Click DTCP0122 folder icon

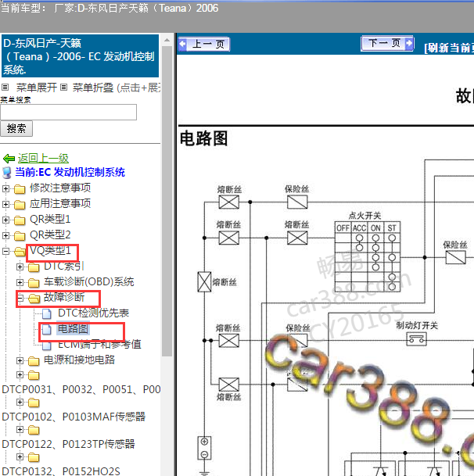coord(34,431)
